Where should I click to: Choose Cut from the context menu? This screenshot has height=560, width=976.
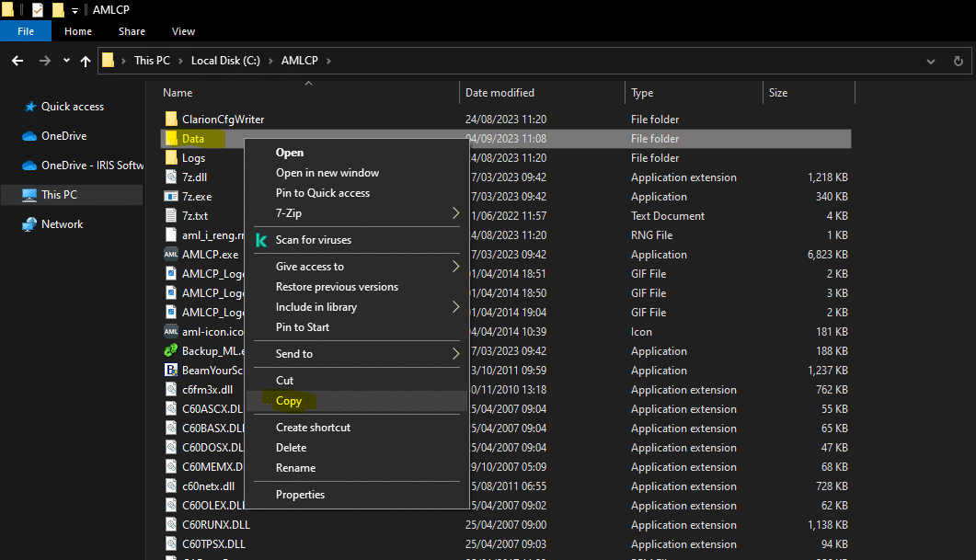coord(357,380)
